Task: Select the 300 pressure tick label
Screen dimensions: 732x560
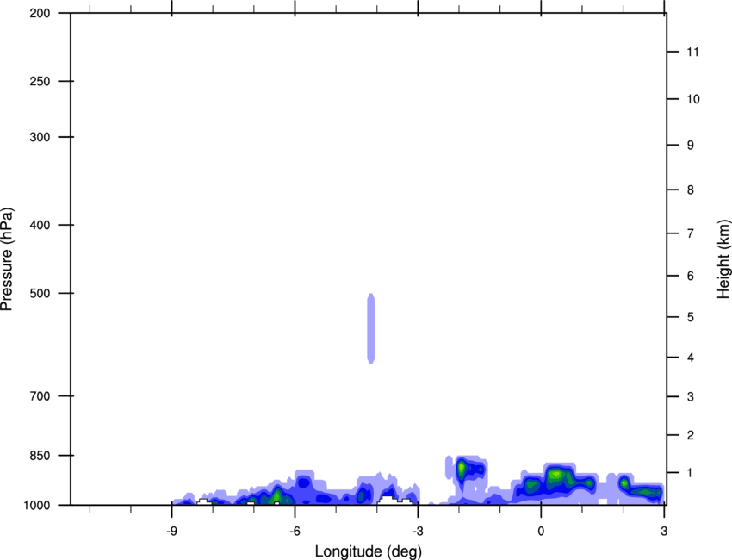Action: point(40,137)
